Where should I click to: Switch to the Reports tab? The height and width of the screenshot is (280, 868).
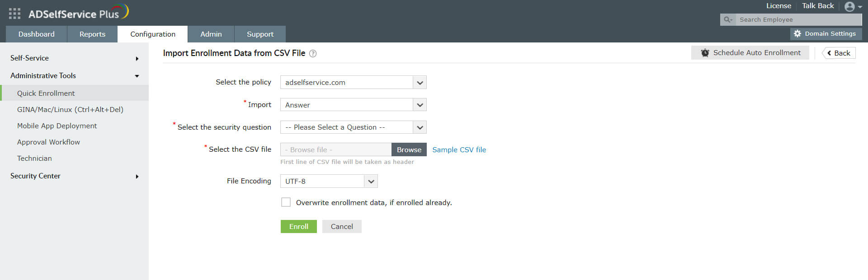[92, 34]
